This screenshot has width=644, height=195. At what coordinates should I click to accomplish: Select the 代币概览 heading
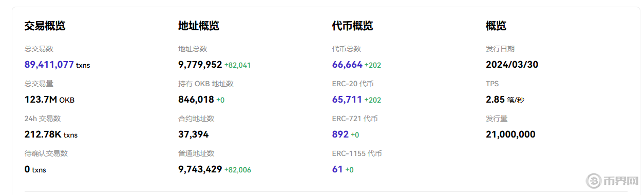pyautogui.click(x=353, y=26)
